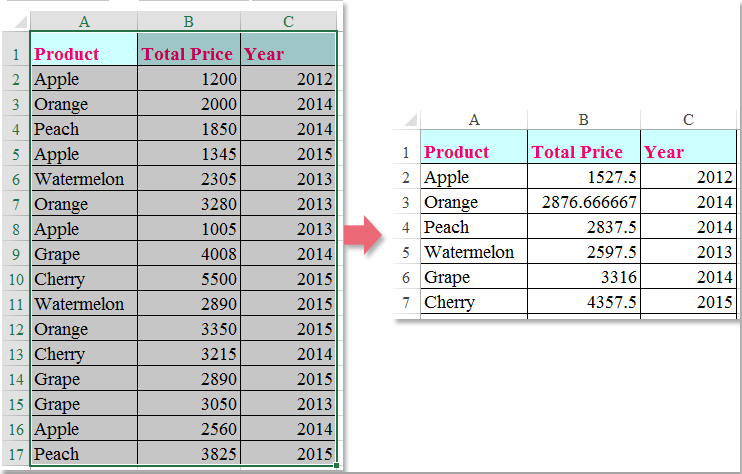
Task: Select row 5 header in the right sheet
Action: [406, 252]
